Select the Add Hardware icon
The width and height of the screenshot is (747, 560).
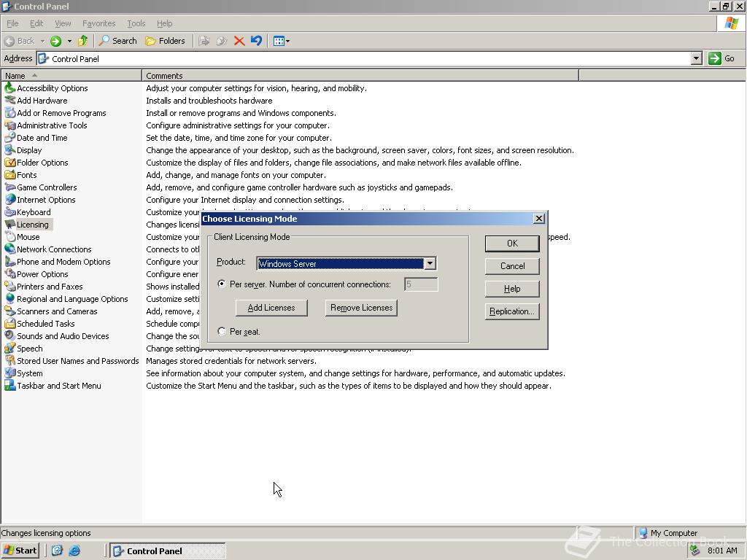coord(9,101)
